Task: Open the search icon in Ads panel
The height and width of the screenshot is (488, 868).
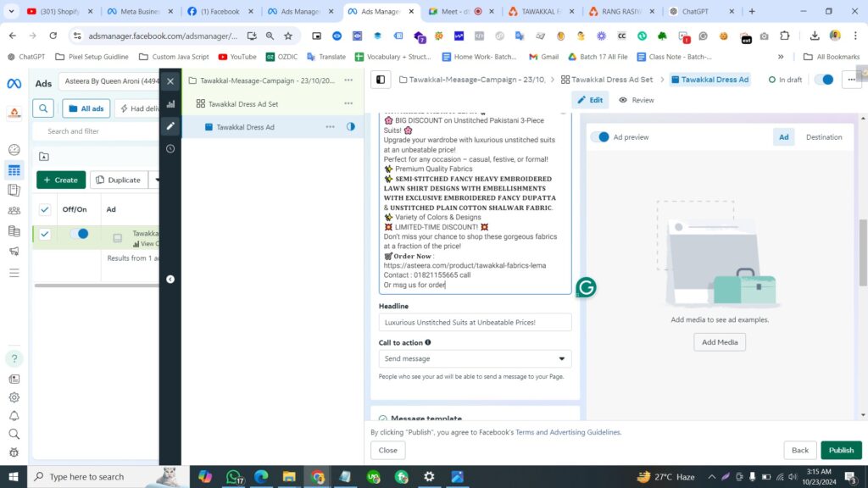Action: tap(43, 108)
